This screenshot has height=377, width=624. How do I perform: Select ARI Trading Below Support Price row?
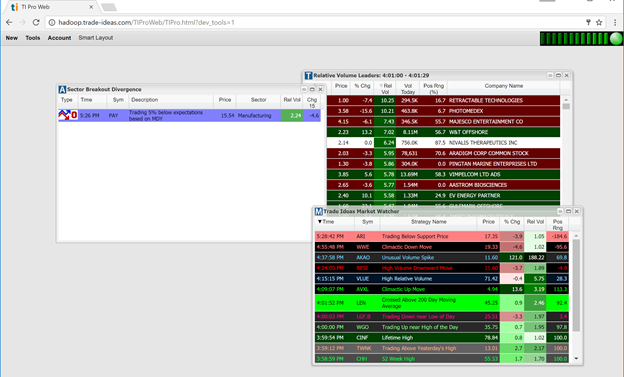coord(442,236)
